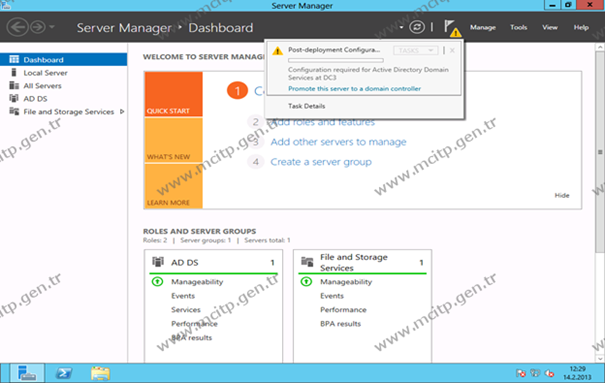
Task: Open navigation history dropdown arrow
Action: tap(52, 27)
